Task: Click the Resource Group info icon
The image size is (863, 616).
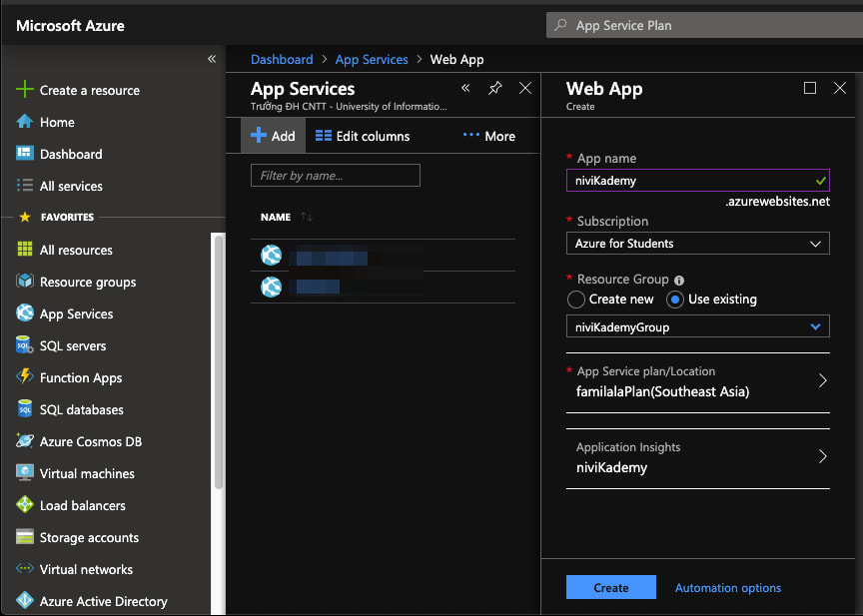Action: point(679,281)
